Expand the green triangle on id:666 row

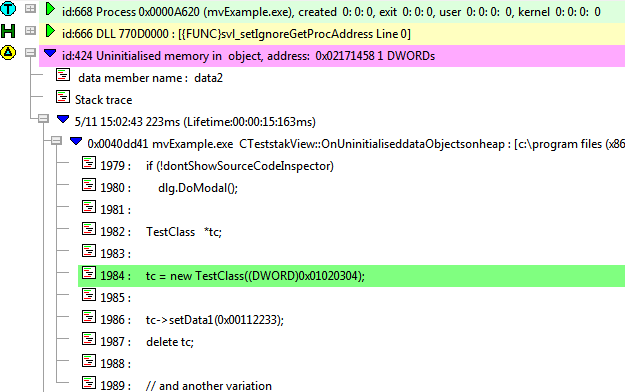click(50, 31)
